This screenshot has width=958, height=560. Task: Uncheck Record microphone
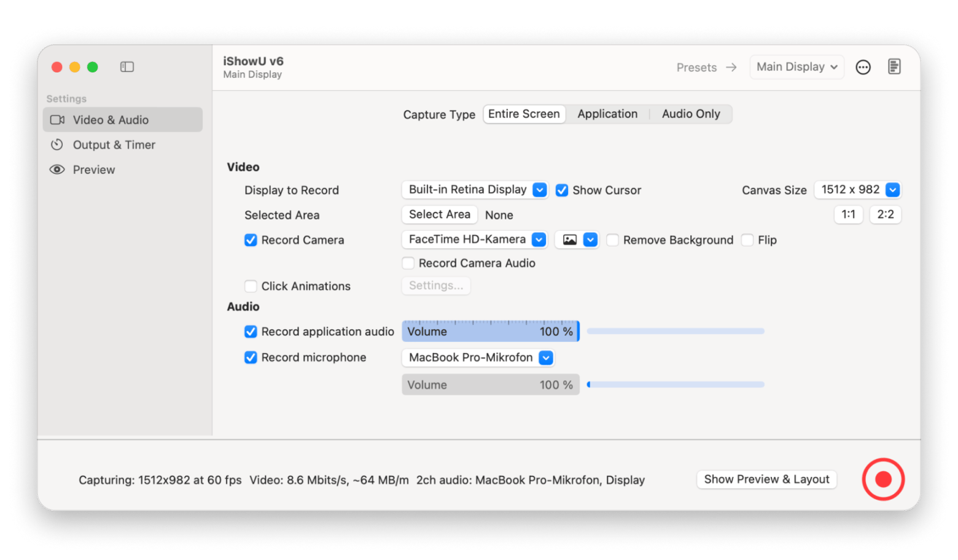pyautogui.click(x=251, y=357)
